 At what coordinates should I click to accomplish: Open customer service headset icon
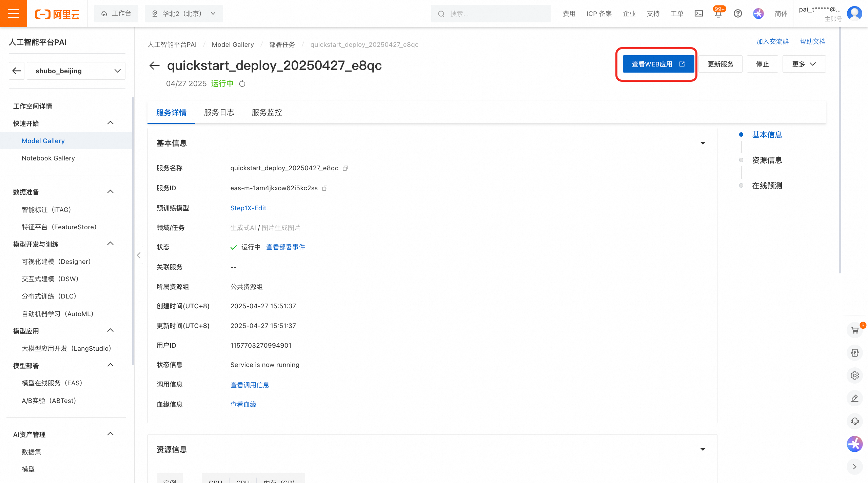click(855, 421)
